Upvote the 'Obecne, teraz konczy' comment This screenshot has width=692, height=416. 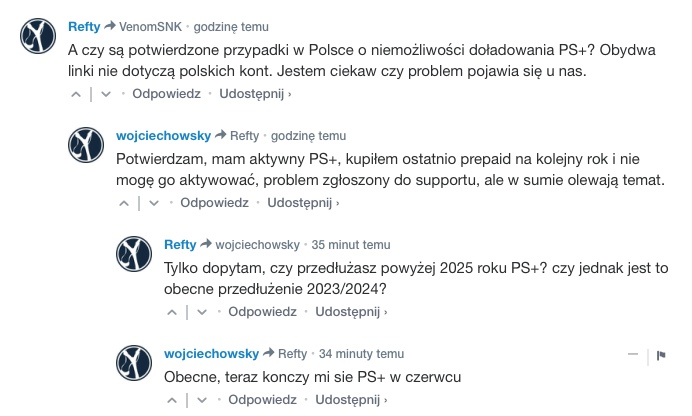172,400
